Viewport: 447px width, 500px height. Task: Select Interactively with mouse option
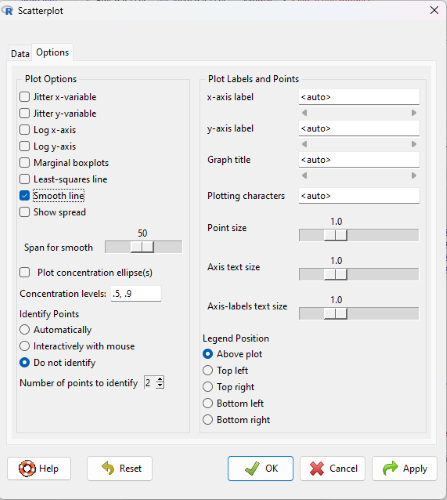[24, 346]
